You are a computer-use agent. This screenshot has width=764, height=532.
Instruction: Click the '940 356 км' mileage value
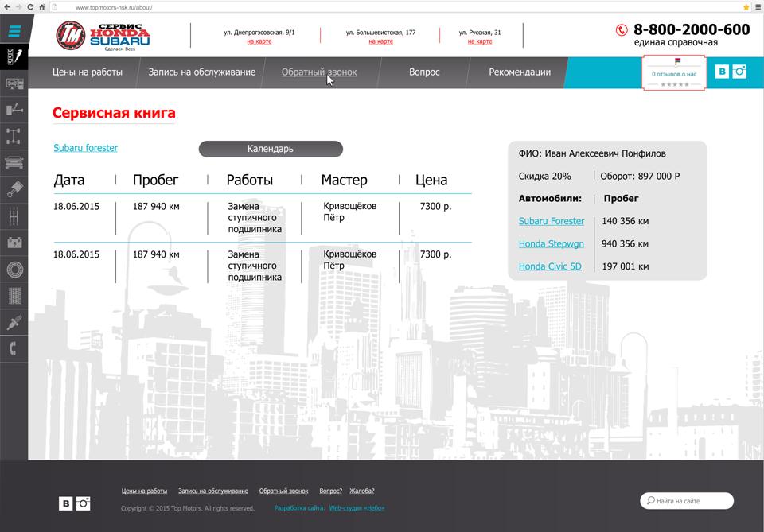[625, 244]
